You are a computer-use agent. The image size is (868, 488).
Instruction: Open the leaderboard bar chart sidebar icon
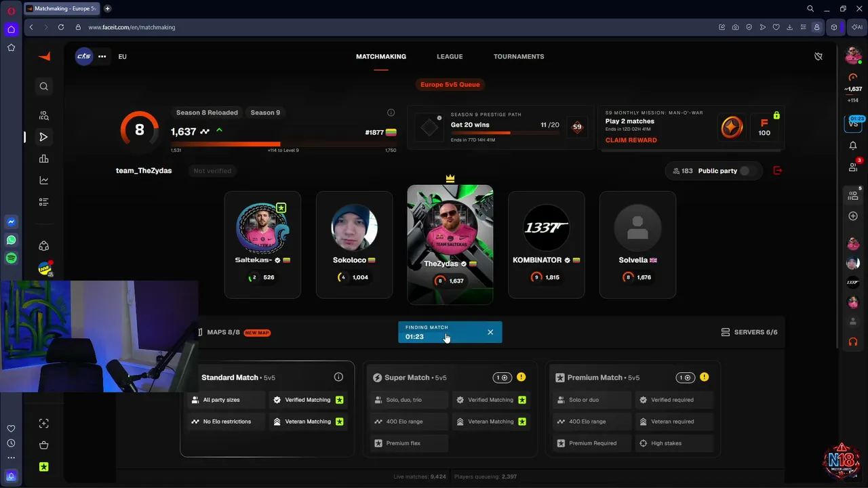[44, 159]
